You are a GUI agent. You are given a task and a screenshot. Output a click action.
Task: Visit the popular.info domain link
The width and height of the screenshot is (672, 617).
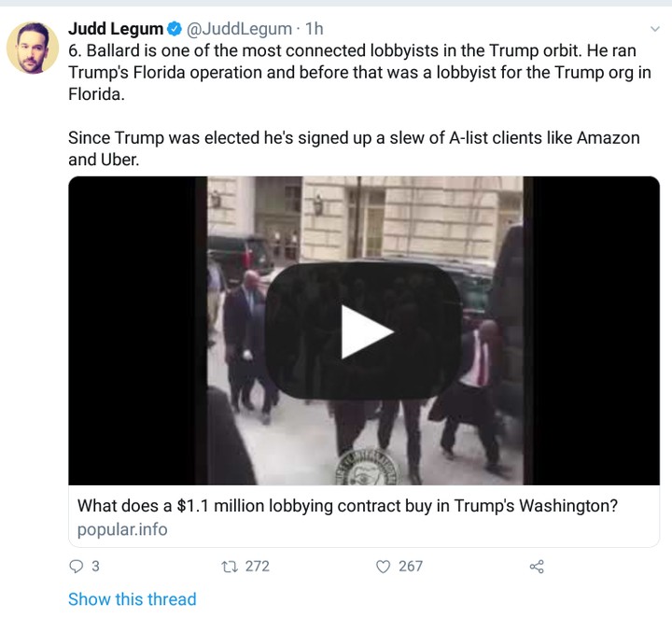click(122, 529)
